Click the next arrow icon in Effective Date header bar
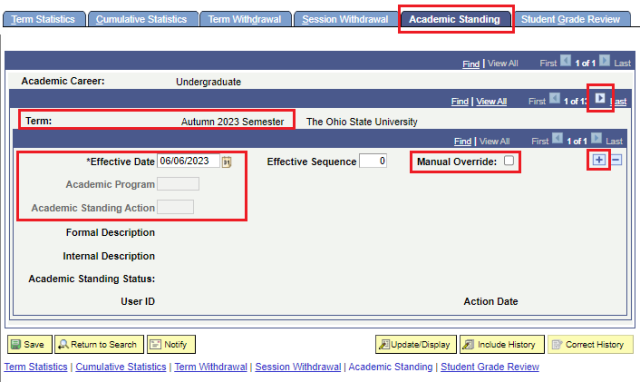Viewport: 640px width, 382px height. click(596, 138)
